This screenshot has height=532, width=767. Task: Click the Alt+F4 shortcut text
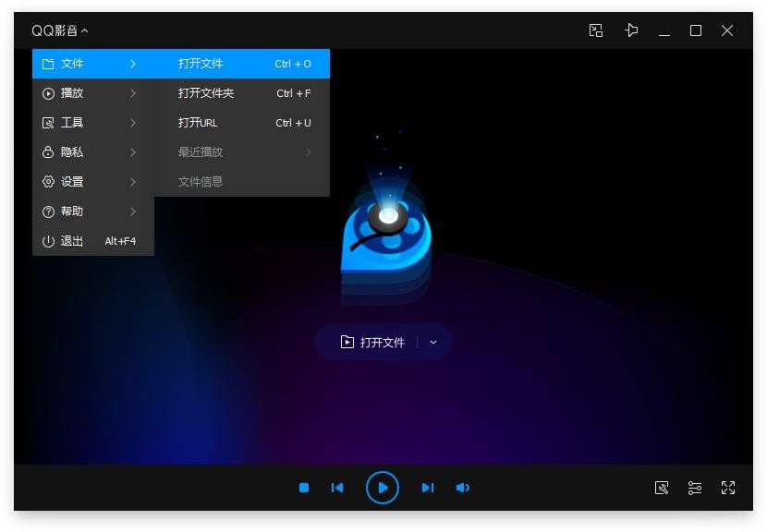120,241
